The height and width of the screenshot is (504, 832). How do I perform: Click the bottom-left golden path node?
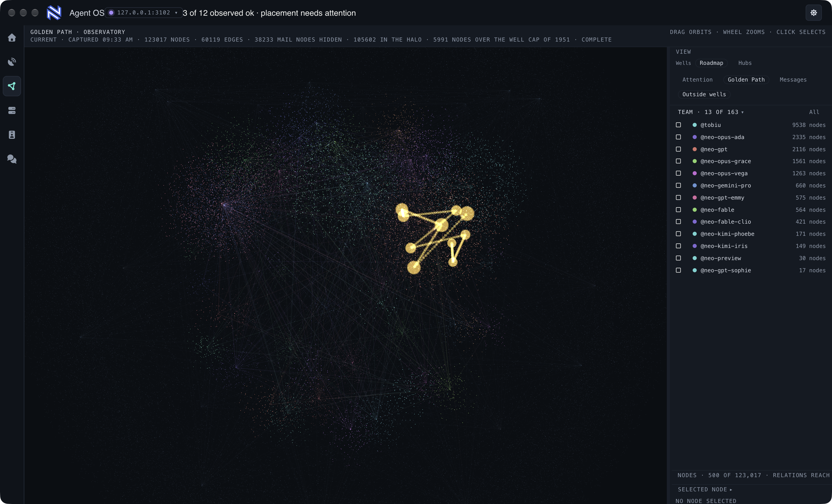(414, 267)
